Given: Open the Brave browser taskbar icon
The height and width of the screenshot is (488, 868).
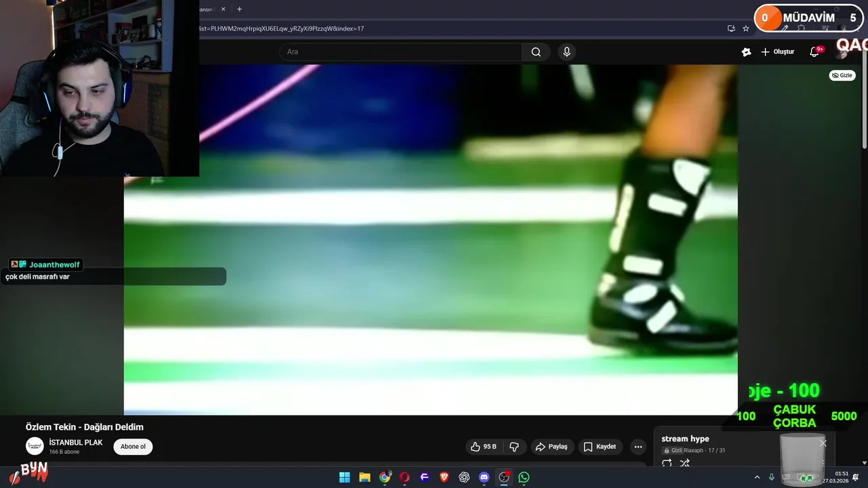Looking at the screenshot, I should (444, 477).
